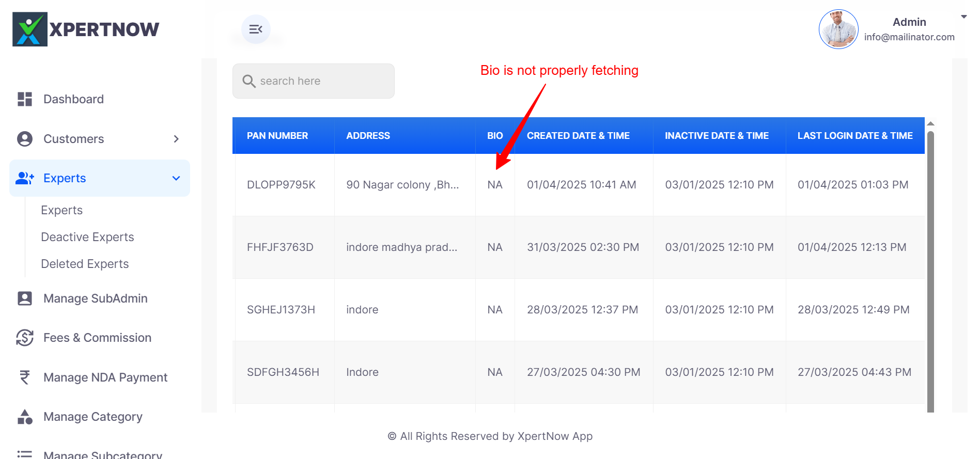Screen dimensions: 980x459
Task: Click the search here input field
Action: 320,81
